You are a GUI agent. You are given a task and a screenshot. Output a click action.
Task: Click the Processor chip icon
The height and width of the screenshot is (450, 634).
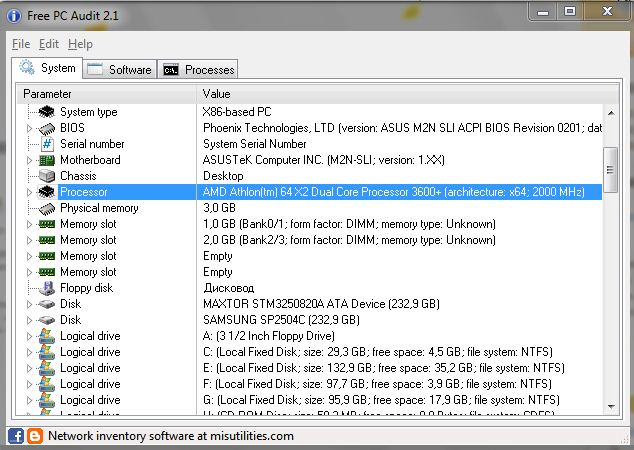[46, 192]
